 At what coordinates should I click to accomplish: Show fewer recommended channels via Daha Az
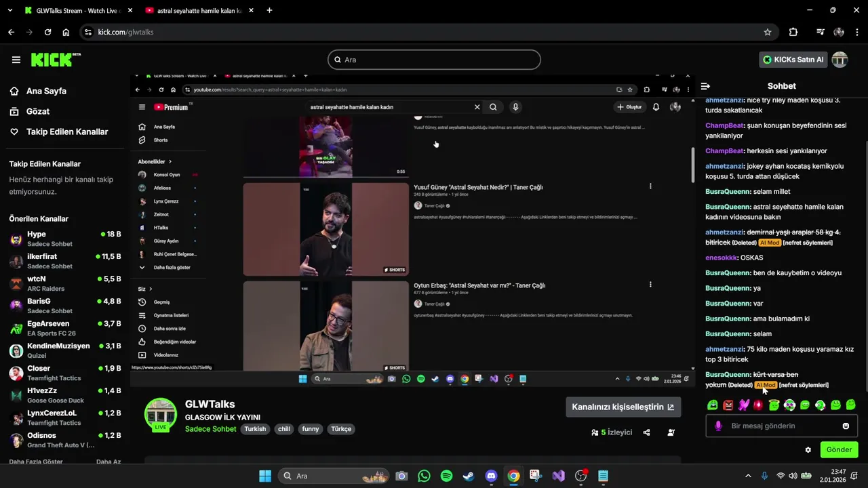pyautogui.click(x=108, y=462)
